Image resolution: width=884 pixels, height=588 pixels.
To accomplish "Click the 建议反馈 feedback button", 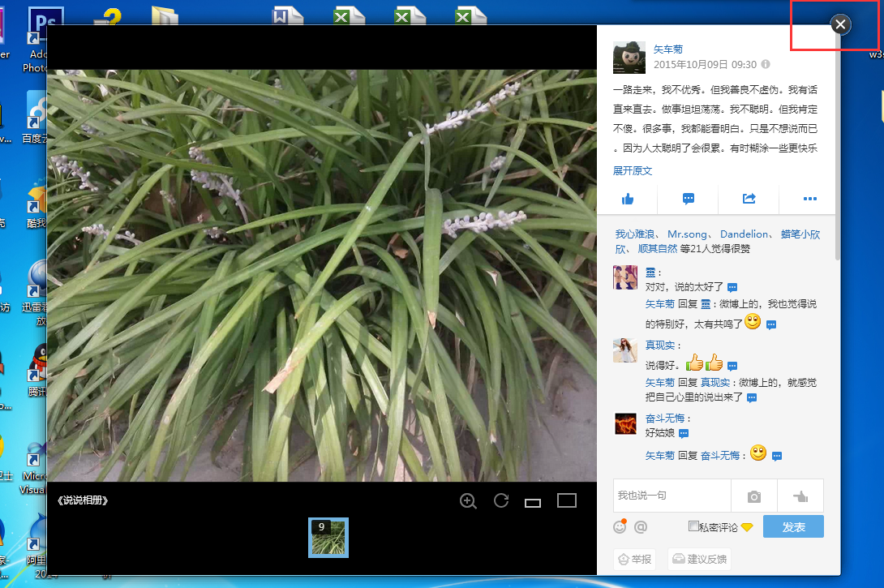I will pyautogui.click(x=700, y=560).
